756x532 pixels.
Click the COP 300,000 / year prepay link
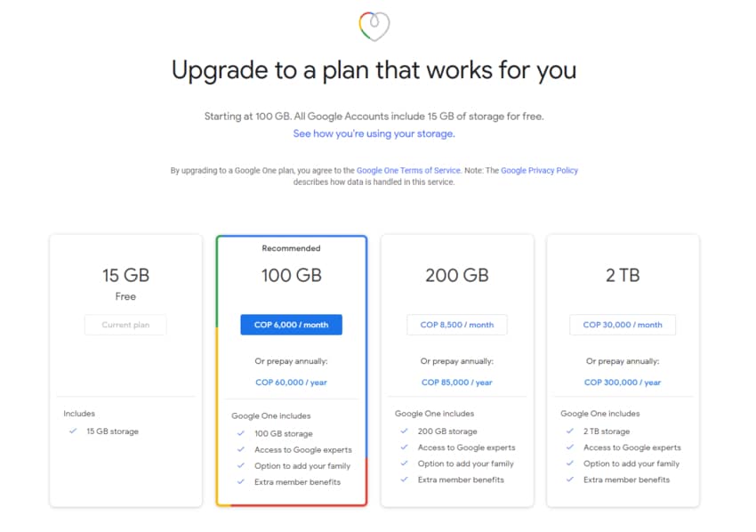click(623, 382)
